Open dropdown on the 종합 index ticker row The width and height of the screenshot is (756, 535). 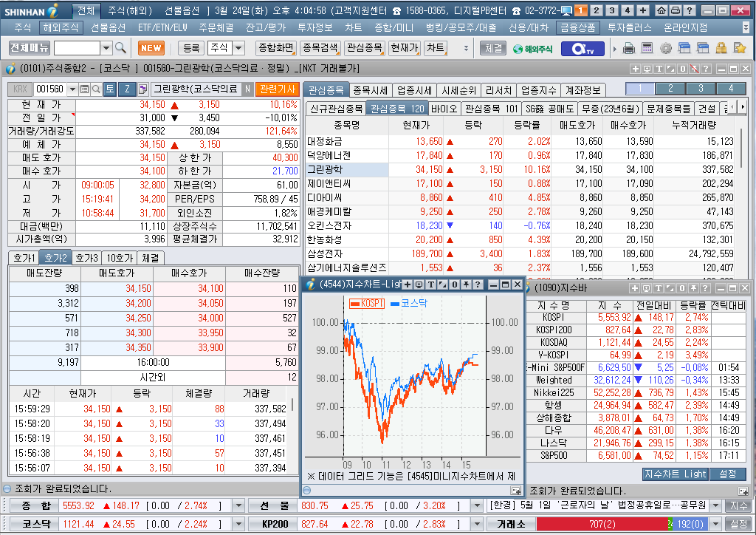tap(238, 505)
